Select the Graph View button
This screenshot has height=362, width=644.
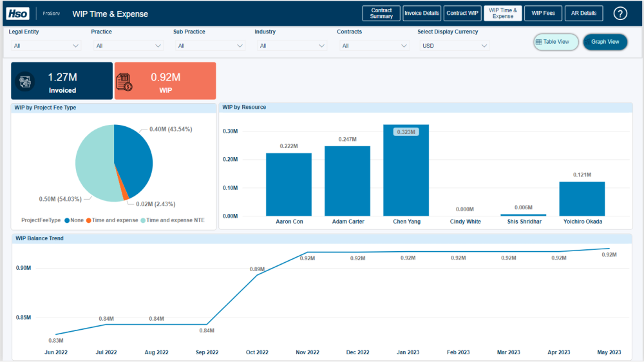[605, 42]
